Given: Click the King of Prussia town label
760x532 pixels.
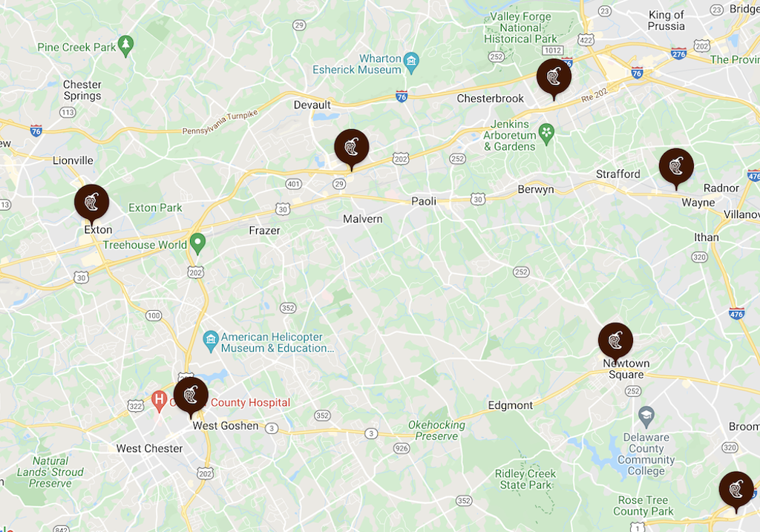Looking at the screenshot, I should (666, 20).
